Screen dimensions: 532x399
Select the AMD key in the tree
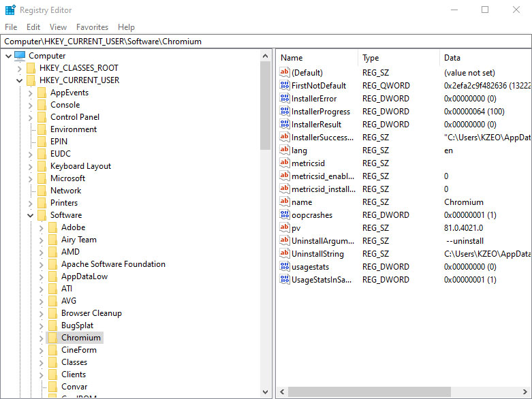pyautogui.click(x=71, y=252)
